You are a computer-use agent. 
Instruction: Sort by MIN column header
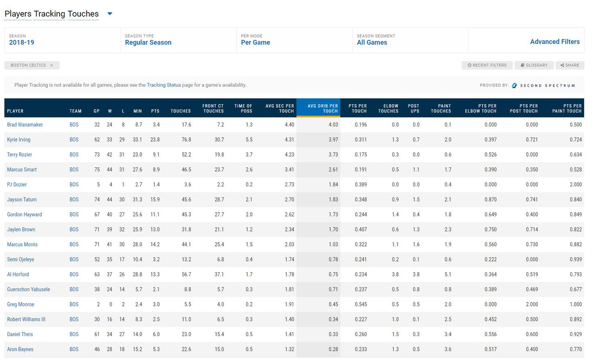point(137,111)
